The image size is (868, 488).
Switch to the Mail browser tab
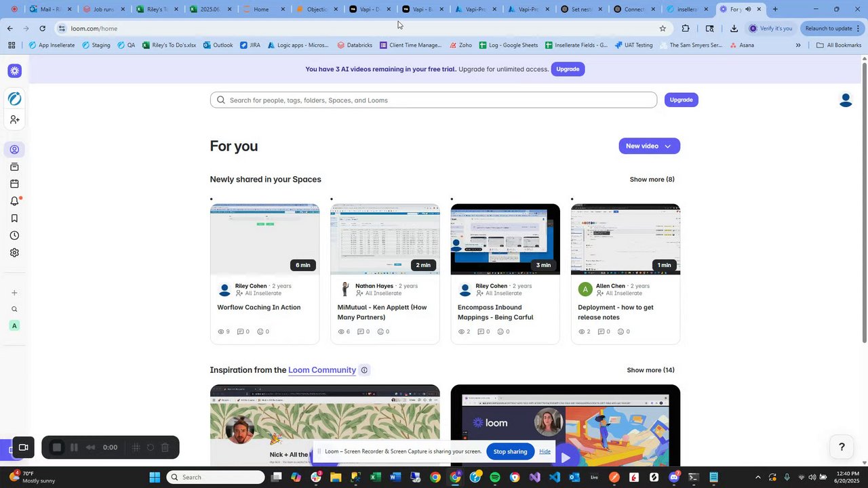50,9
